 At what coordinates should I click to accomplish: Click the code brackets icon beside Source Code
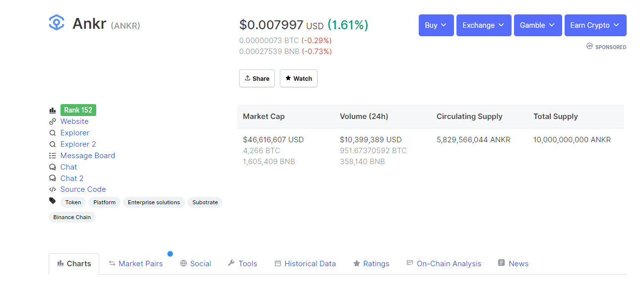pos(53,189)
